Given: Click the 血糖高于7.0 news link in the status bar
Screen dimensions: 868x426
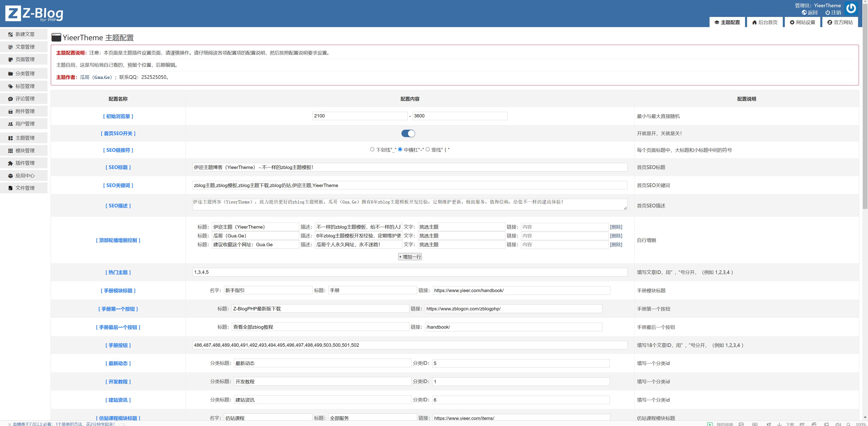Looking at the screenshot, I should (x=64, y=424).
